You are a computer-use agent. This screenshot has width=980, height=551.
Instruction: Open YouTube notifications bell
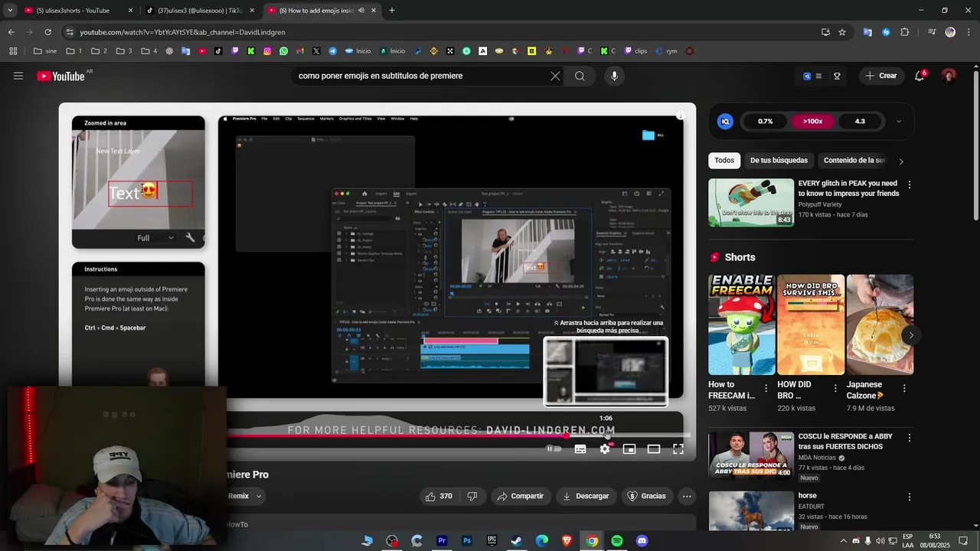point(920,76)
